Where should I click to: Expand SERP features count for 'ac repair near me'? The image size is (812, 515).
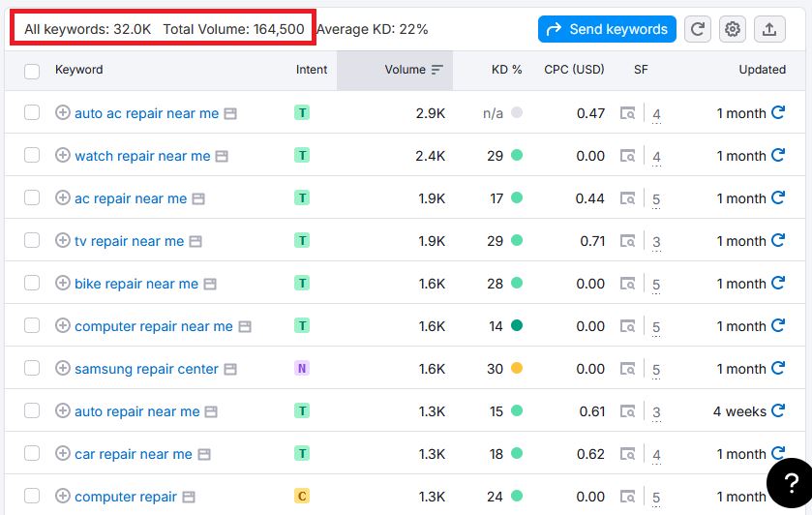point(656,199)
